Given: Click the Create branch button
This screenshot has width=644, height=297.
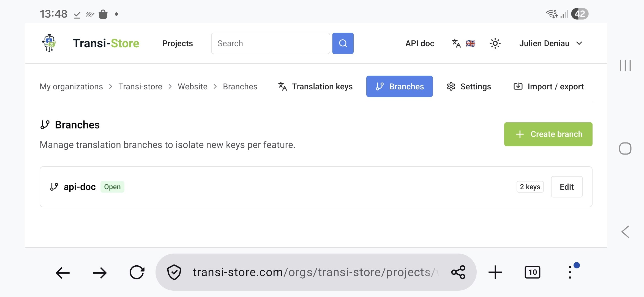Looking at the screenshot, I should pyautogui.click(x=548, y=134).
